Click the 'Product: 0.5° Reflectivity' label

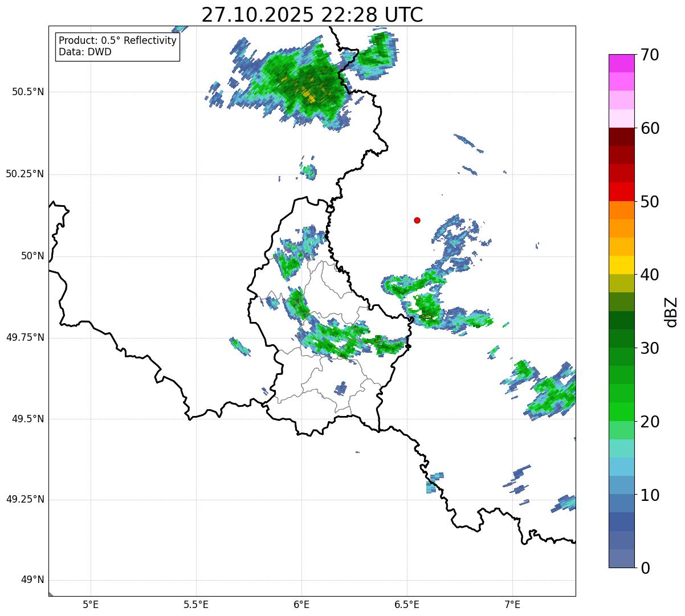(117, 41)
